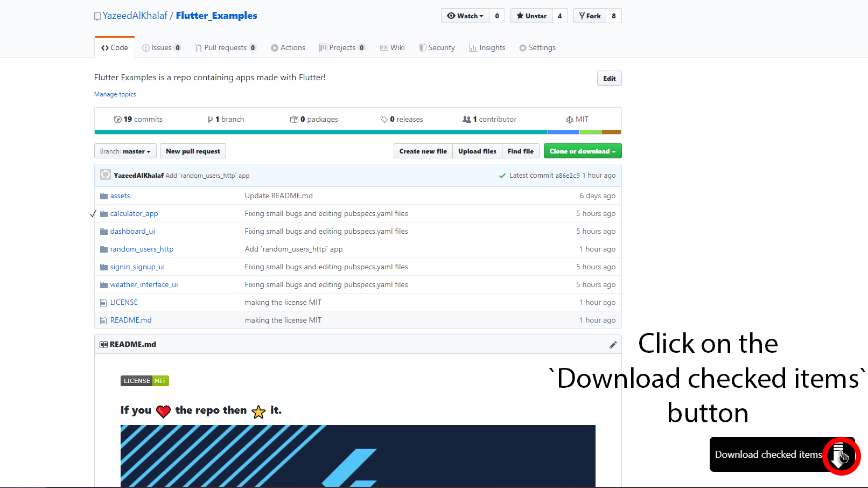The width and height of the screenshot is (868, 488).
Task: Open the Manage topics link
Action: coord(115,94)
